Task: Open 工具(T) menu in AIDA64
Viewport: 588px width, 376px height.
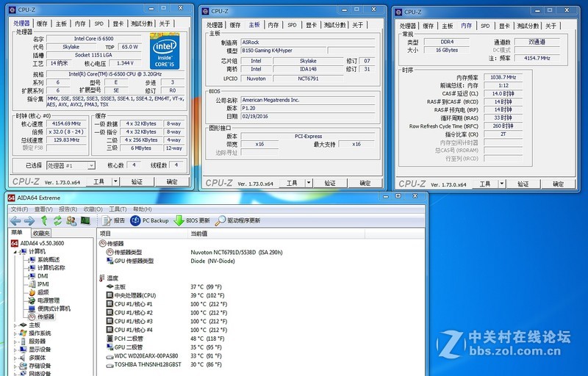Action: [x=118, y=209]
